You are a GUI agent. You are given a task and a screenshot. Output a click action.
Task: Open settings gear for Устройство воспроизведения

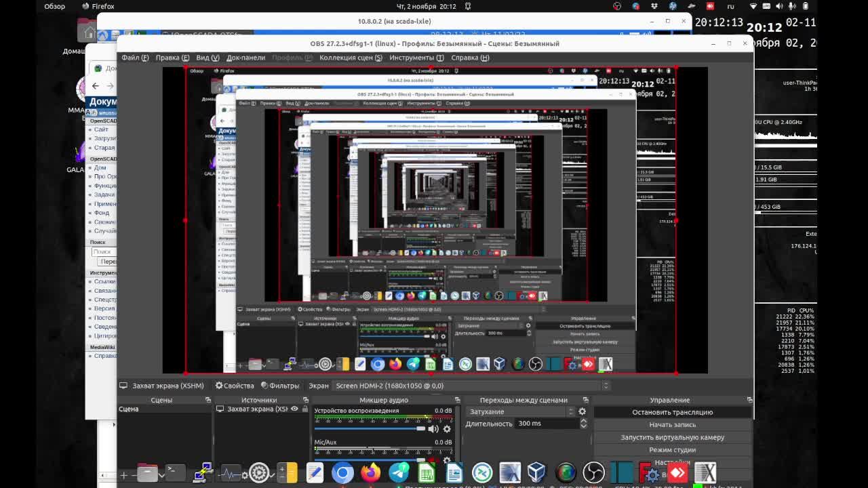[446, 428]
